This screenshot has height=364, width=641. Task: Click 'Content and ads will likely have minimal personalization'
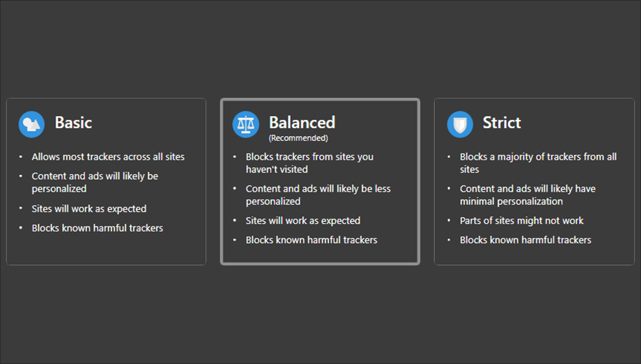[x=528, y=195]
